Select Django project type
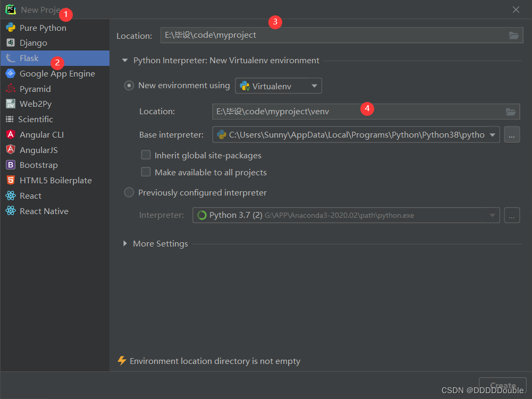Screen dimensions: 532x399 tap(55, 43)
